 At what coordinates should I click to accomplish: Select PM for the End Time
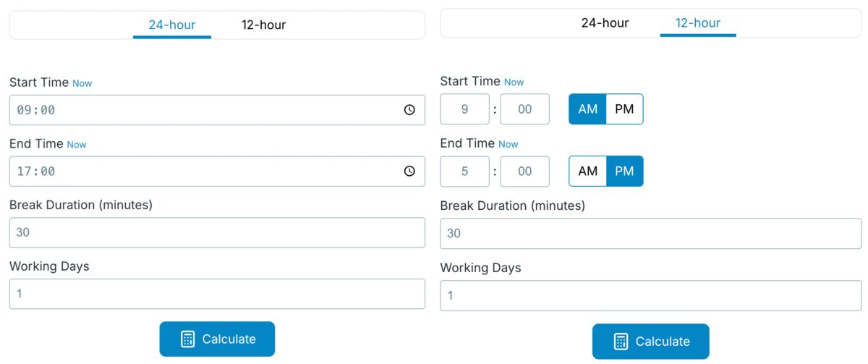[x=624, y=172]
